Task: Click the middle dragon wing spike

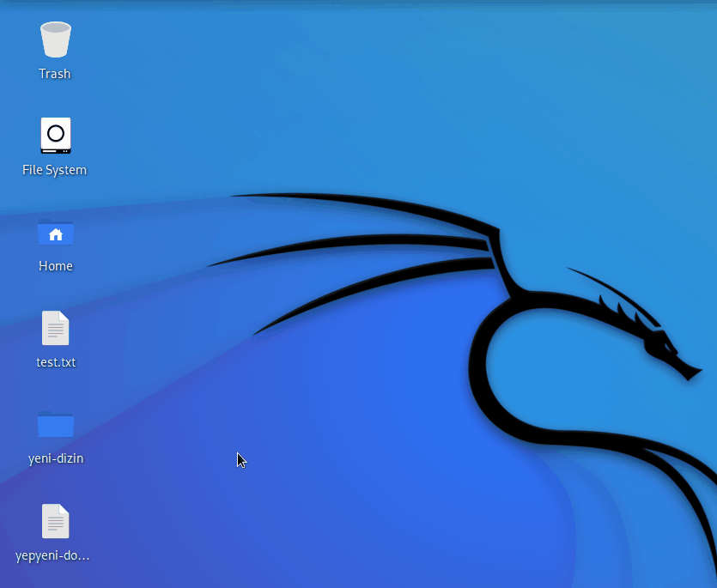Action: coord(348,247)
